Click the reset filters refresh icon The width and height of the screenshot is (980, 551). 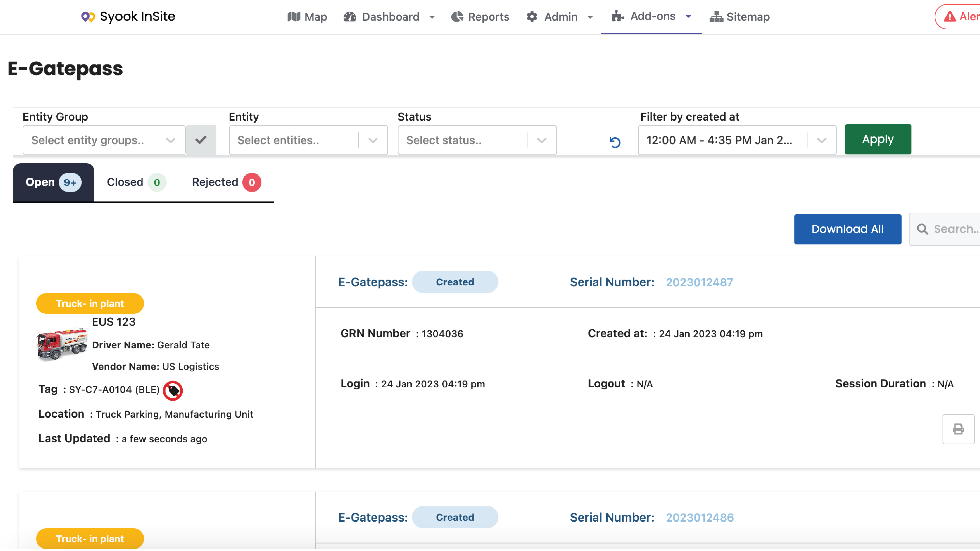(x=614, y=142)
